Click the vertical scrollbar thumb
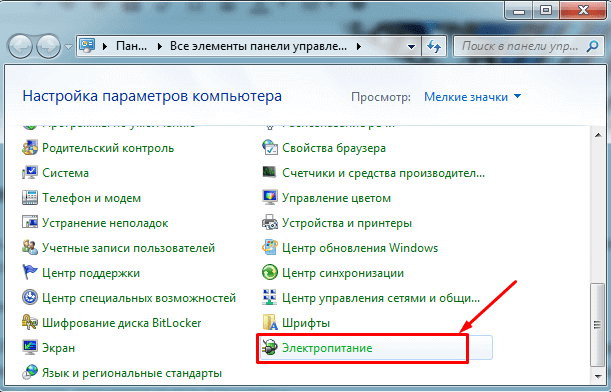Viewport: 611px width, 392px height. [597, 324]
